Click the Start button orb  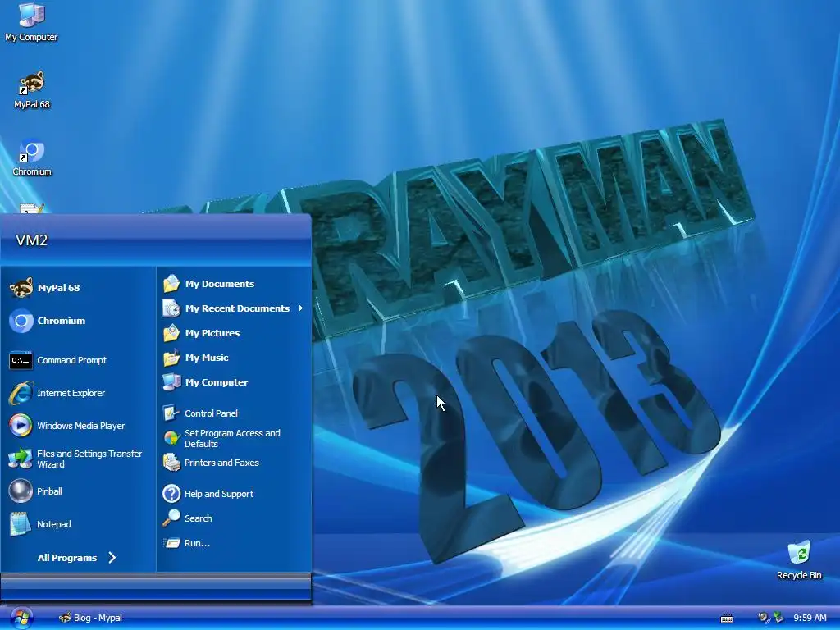coord(21,619)
